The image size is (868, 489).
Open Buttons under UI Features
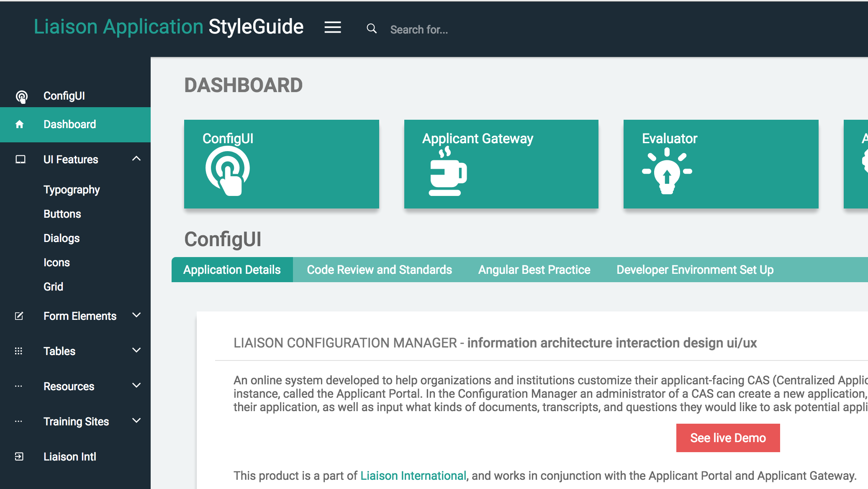click(x=62, y=214)
